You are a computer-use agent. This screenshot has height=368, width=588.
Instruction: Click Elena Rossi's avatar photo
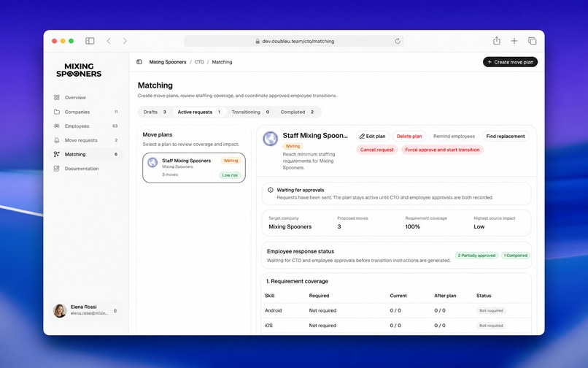click(60, 310)
